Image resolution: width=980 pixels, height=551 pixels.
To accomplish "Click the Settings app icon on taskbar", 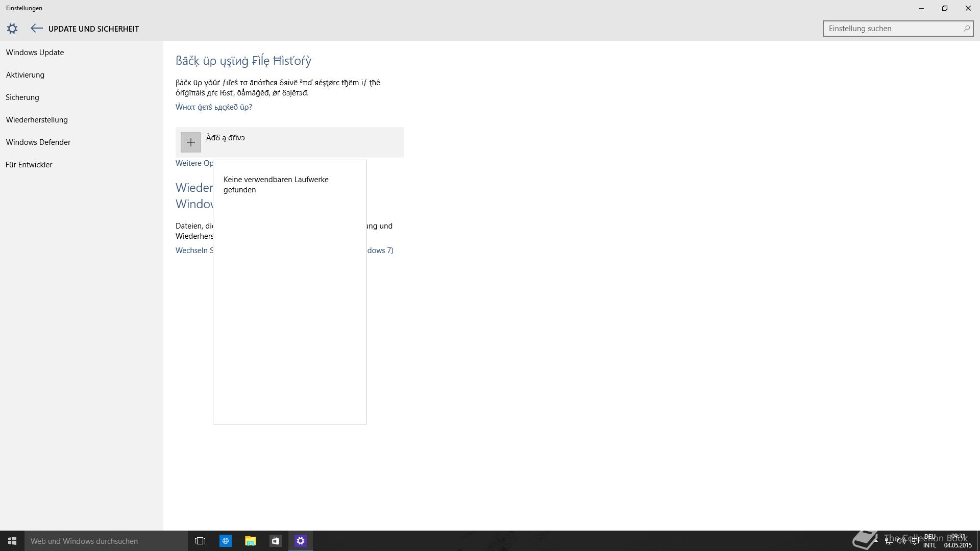I will click(300, 541).
